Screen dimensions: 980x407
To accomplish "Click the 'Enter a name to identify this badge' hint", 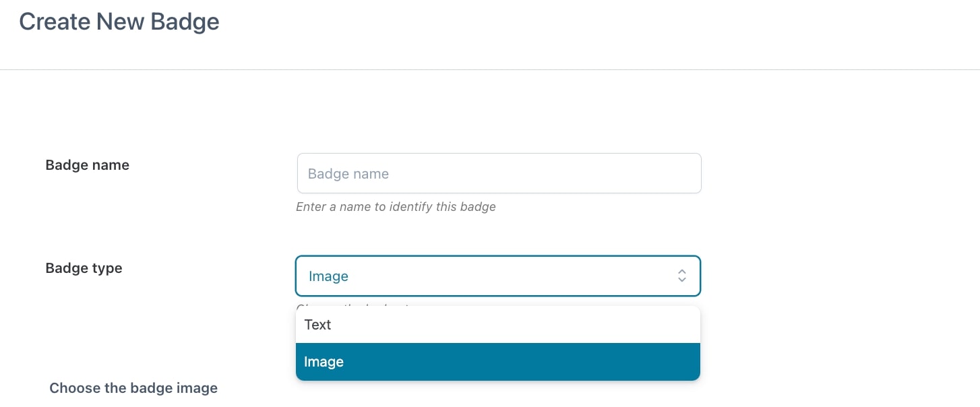I will [x=396, y=207].
